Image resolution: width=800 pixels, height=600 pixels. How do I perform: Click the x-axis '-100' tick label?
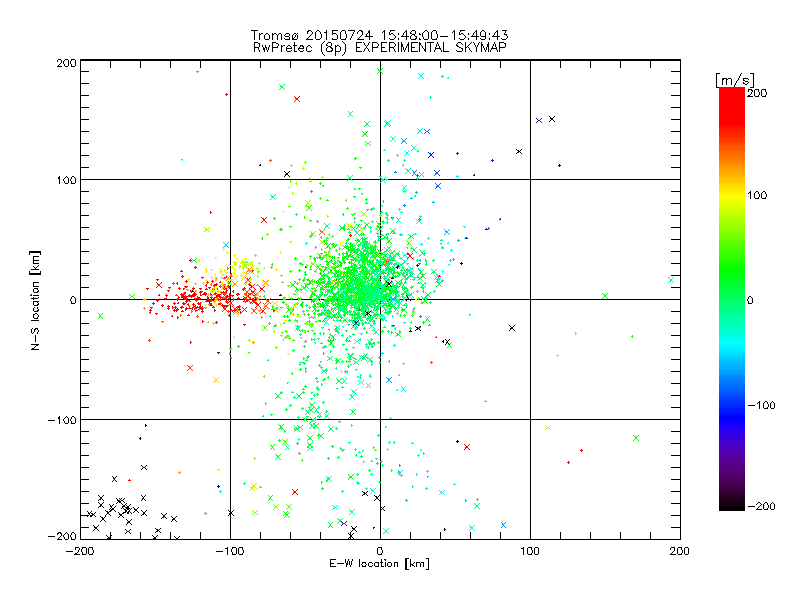pos(230,551)
